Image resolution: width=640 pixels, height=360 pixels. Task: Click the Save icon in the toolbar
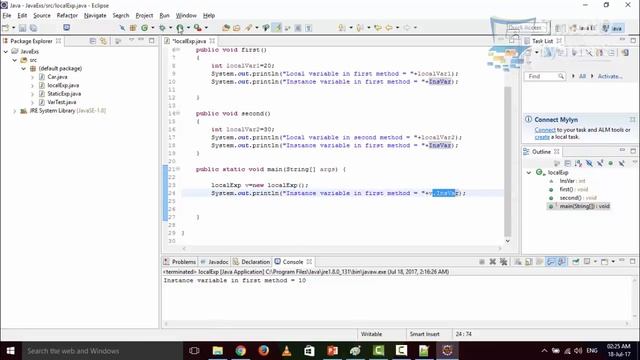(x=22, y=28)
